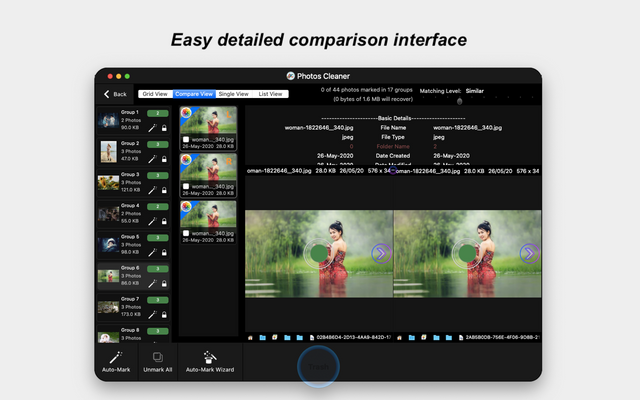Screen dimensions: 640x400
Task: Mark right comparison photo using its green circle
Action: tap(467, 253)
